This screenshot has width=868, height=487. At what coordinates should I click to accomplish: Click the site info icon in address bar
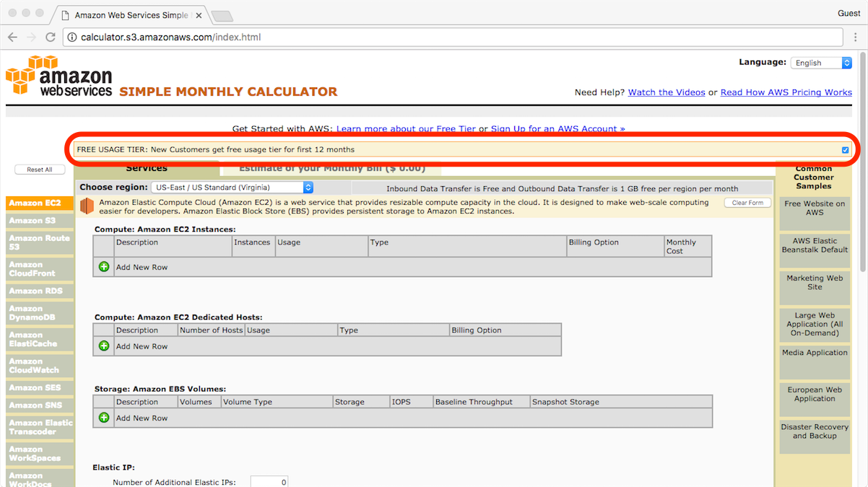72,37
